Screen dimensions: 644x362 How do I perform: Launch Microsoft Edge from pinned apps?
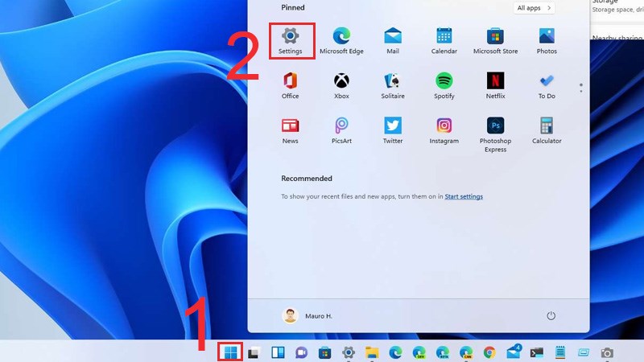click(x=341, y=41)
